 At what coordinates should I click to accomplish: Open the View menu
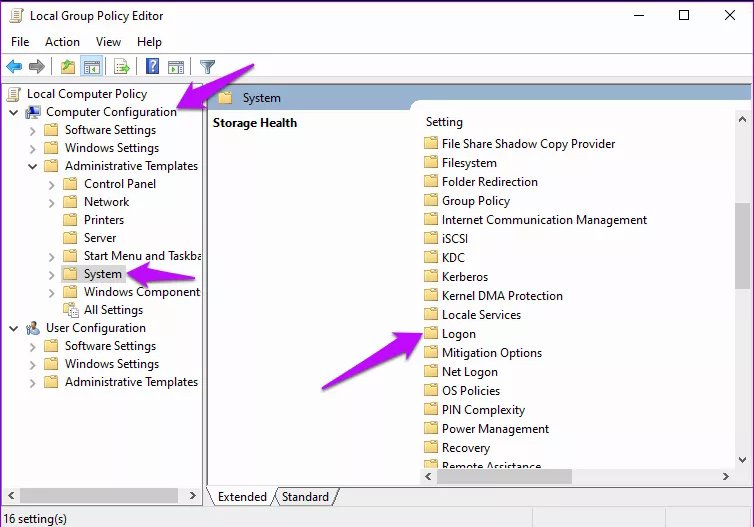108,42
